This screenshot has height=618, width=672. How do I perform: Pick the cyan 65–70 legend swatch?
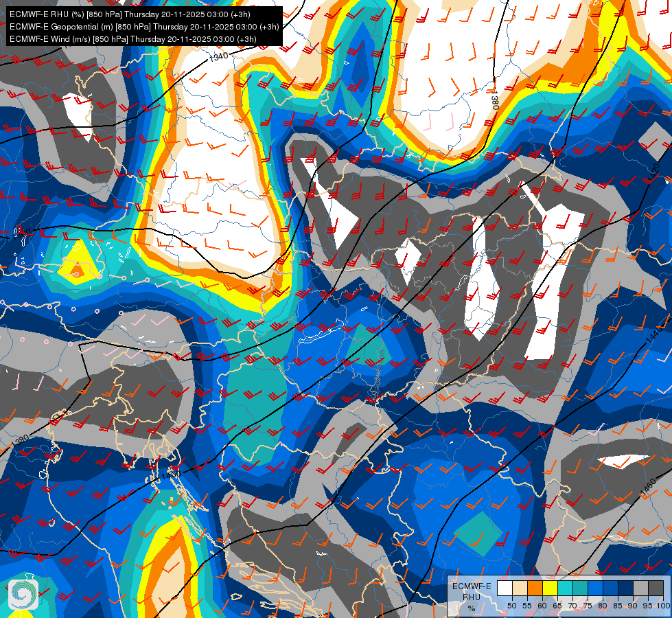pos(566,588)
